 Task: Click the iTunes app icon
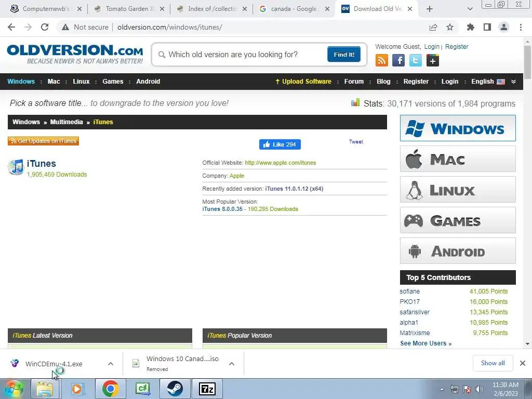point(16,167)
